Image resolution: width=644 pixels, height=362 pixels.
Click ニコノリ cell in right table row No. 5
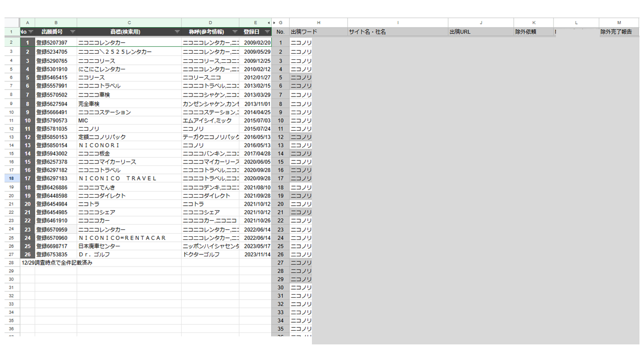(301, 77)
